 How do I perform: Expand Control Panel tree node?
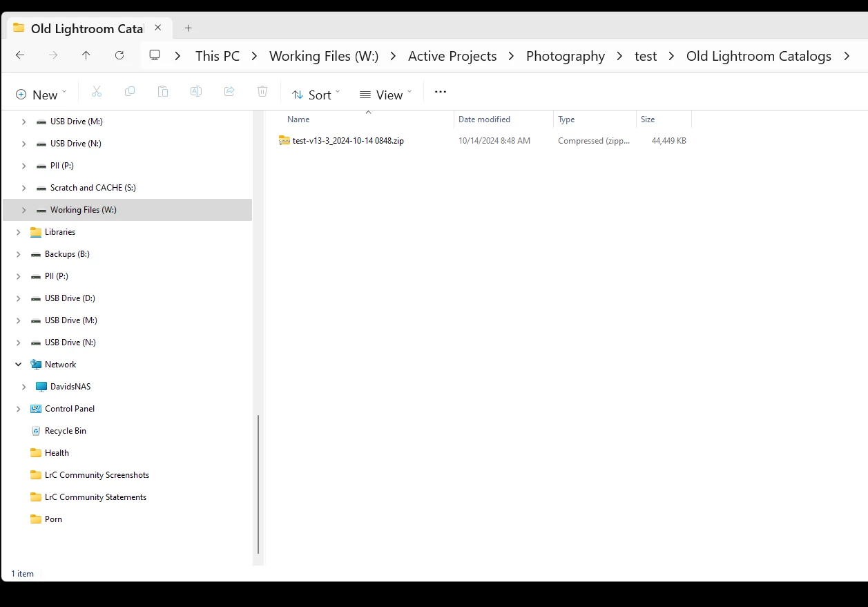19,409
